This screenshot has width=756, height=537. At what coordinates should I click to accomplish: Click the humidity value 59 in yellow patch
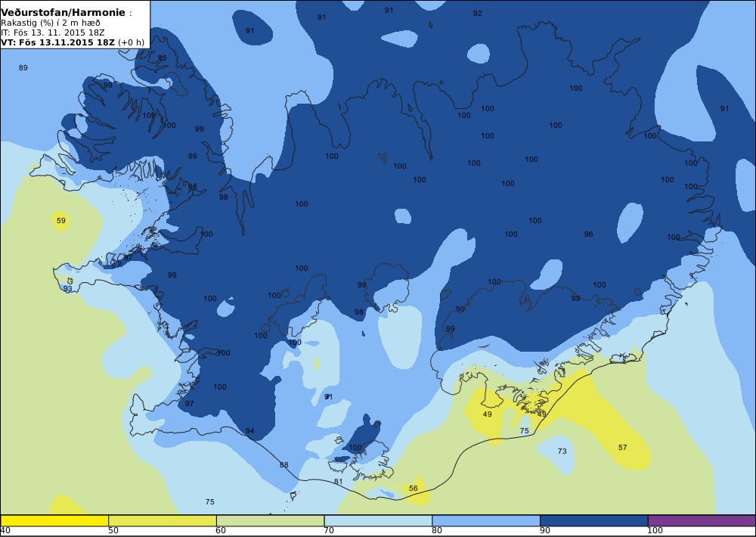point(60,221)
